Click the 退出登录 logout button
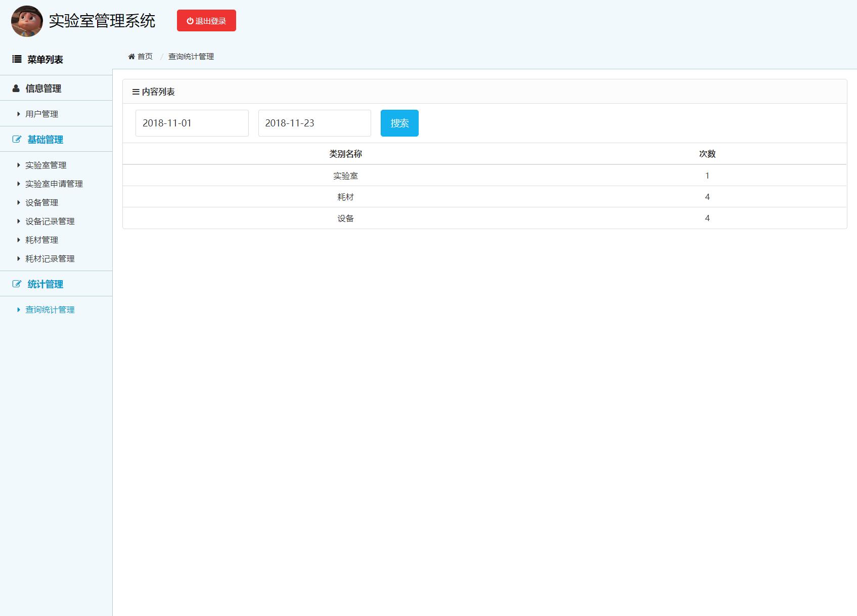 pos(206,21)
